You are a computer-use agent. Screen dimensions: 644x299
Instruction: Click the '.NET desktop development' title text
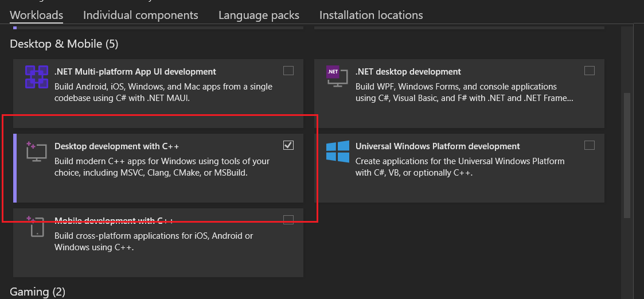tap(408, 72)
